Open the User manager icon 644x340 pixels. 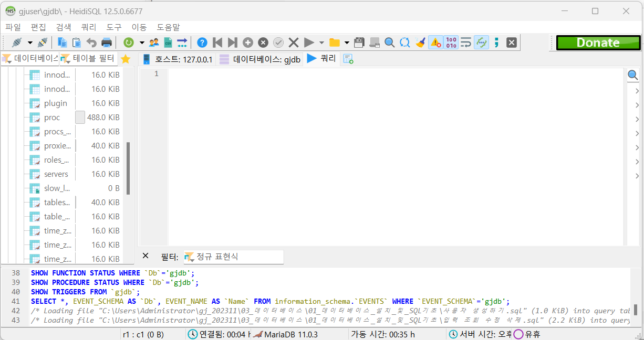[153, 42]
